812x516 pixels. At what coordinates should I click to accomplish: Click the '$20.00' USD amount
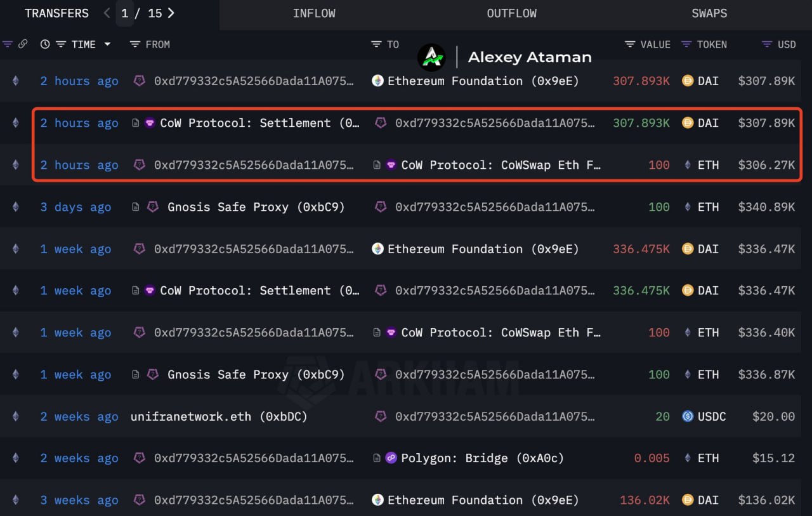773,416
